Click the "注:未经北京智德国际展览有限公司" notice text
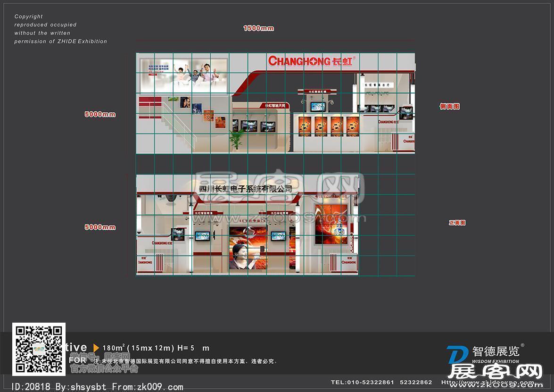 [x=185, y=361]
